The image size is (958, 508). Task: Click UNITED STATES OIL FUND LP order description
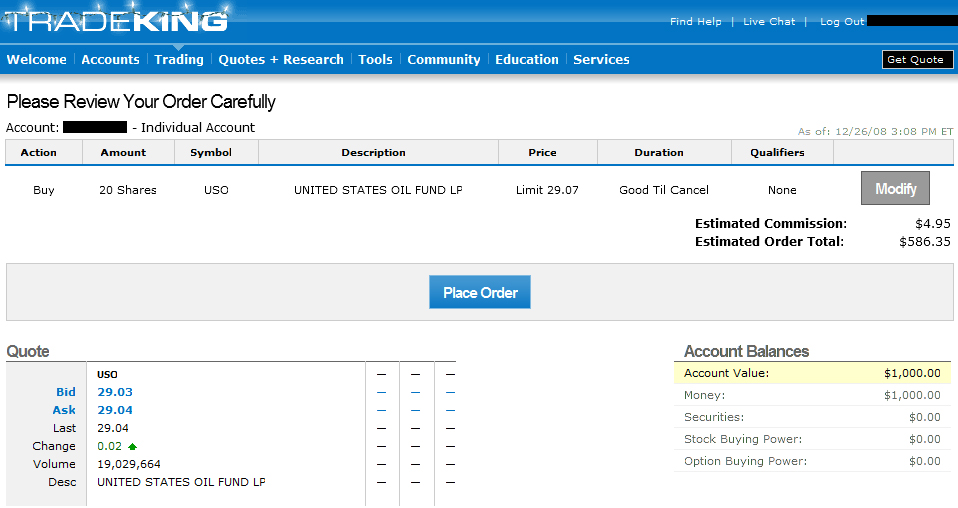378,190
